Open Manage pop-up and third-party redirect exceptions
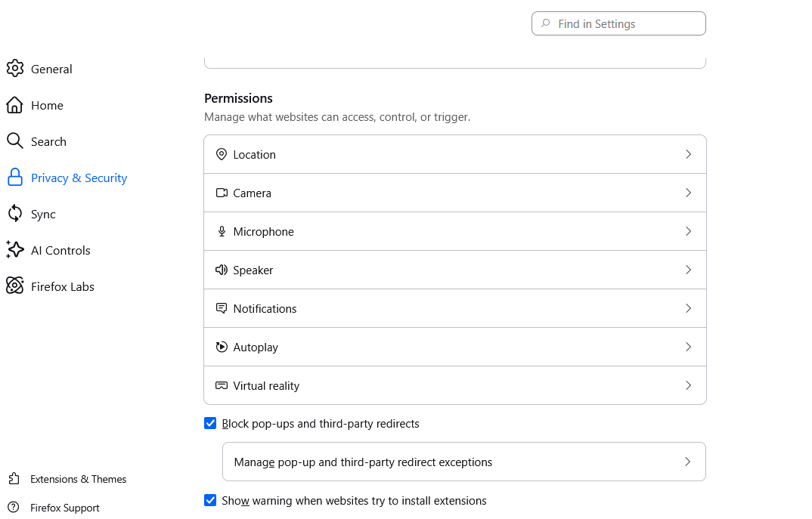 464,462
